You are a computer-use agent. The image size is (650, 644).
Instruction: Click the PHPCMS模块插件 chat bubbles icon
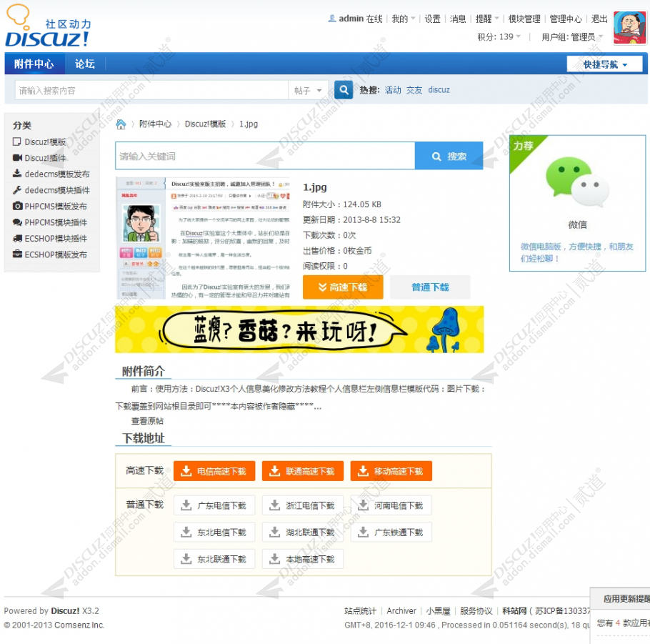[17, 222]
